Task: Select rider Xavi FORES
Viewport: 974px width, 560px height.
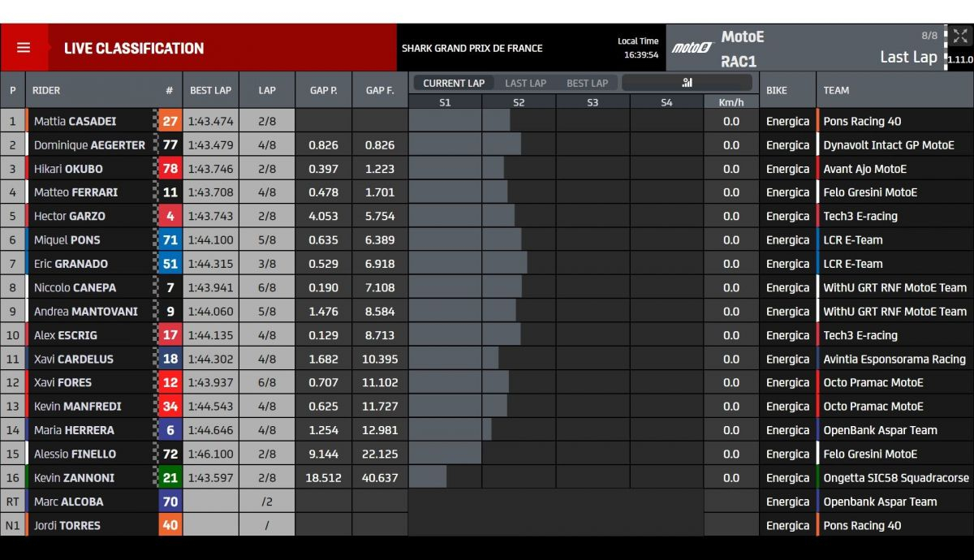Action: click(x=62, y=382)
